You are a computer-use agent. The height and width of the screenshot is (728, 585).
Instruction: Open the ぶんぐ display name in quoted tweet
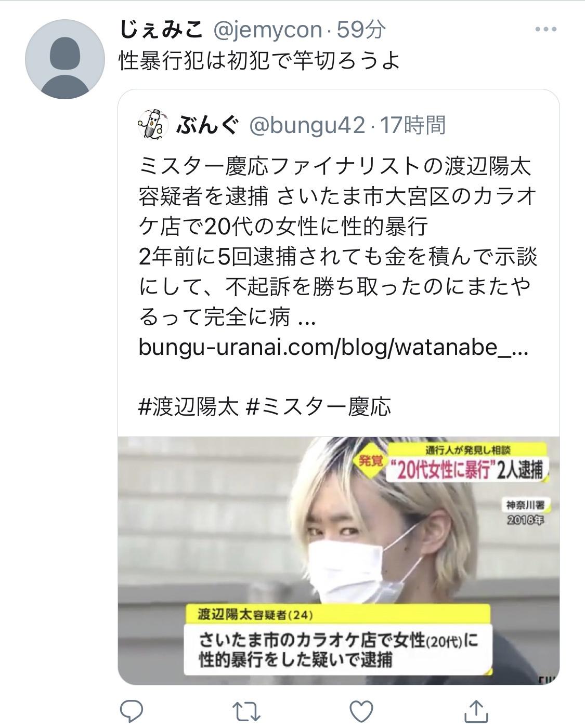[x=207, y=125]
